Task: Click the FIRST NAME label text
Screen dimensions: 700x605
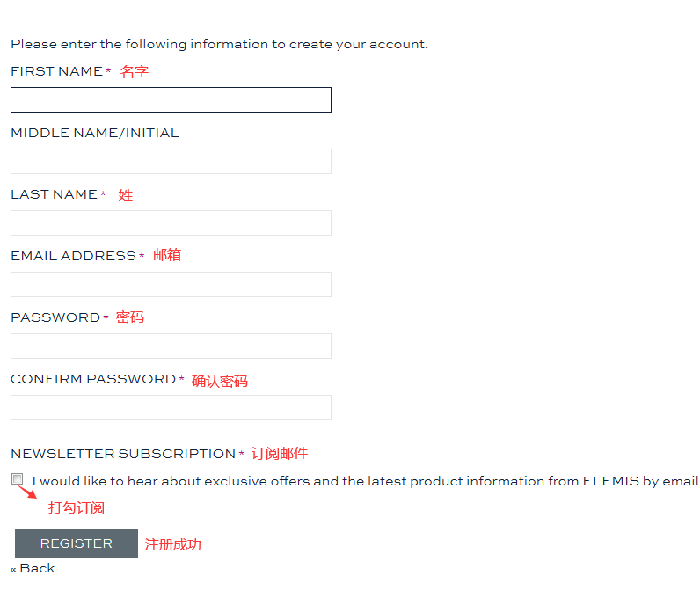Action: click(x=56, y=71)
